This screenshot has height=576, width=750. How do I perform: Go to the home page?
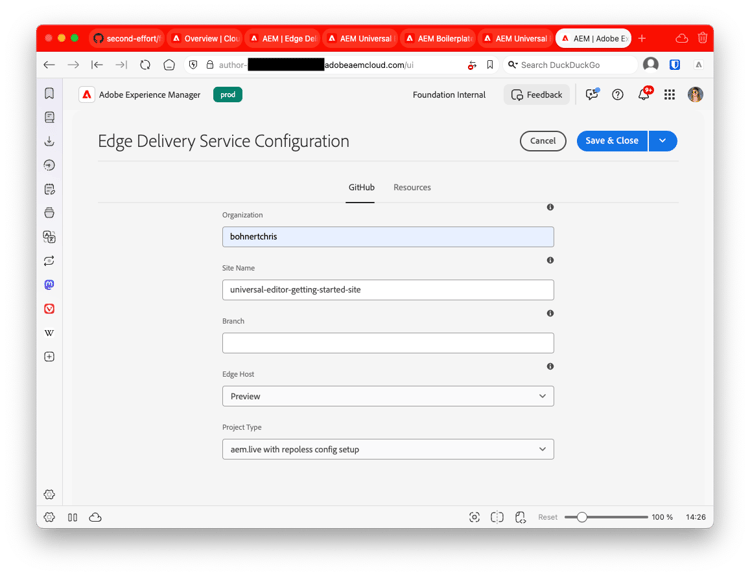coord(169,65)
